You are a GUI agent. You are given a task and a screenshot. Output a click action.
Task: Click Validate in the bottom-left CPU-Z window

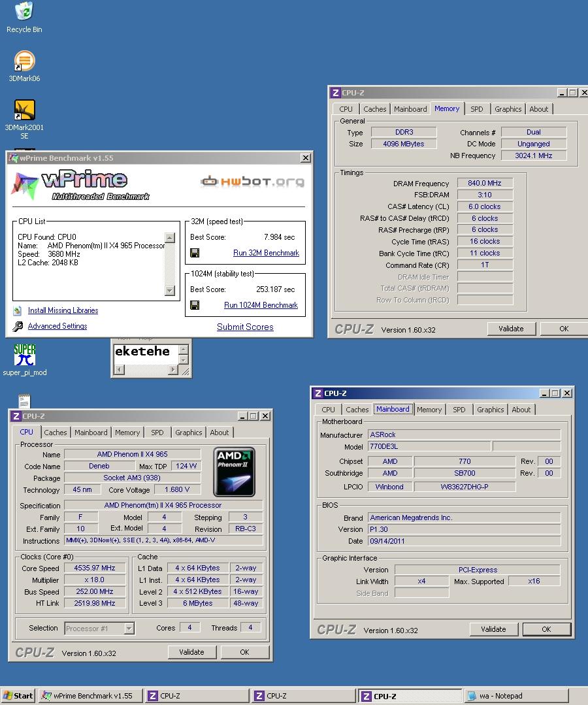coord(191,652)
